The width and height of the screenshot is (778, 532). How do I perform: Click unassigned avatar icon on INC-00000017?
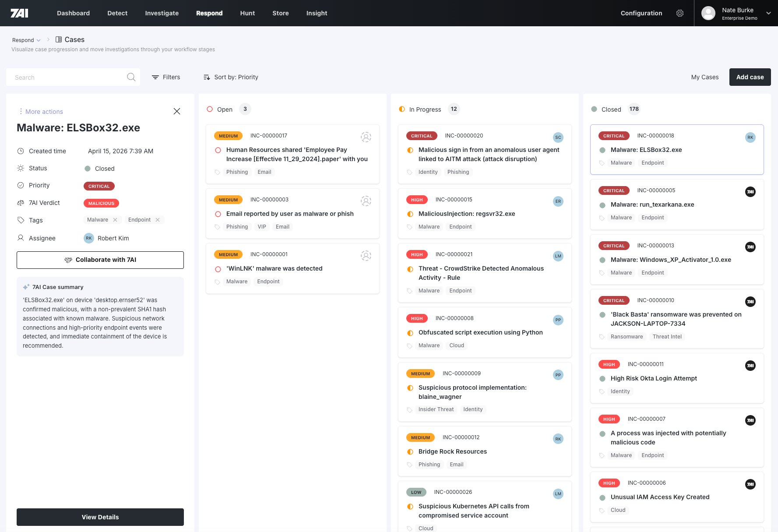(x=366, y=137)
